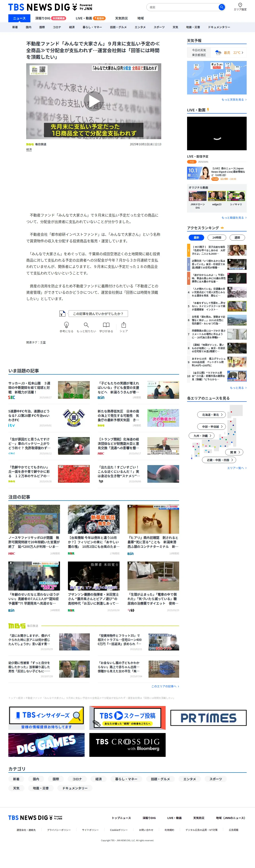Select the 週間 ranking filter
The image size is (255, 868).
(238, 238)
